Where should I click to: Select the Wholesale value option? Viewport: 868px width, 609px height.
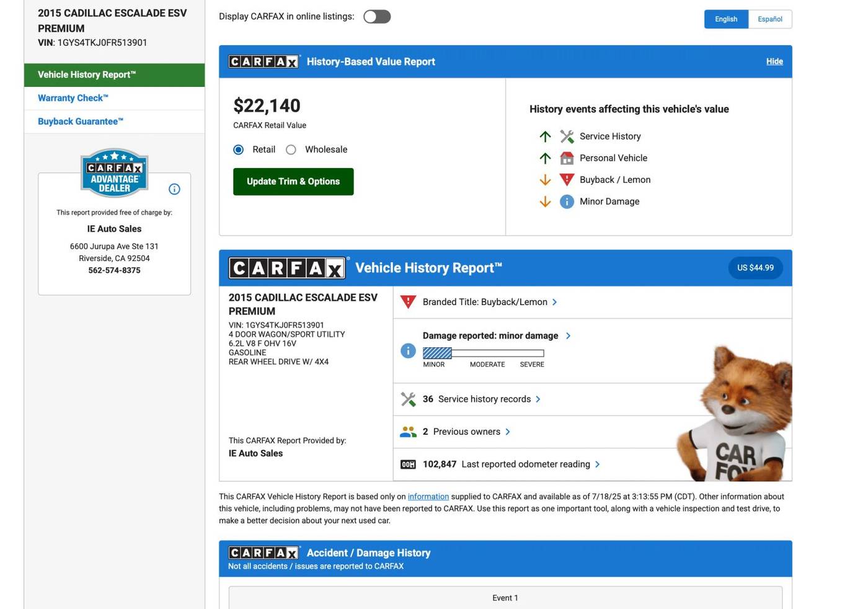(291, 149)
